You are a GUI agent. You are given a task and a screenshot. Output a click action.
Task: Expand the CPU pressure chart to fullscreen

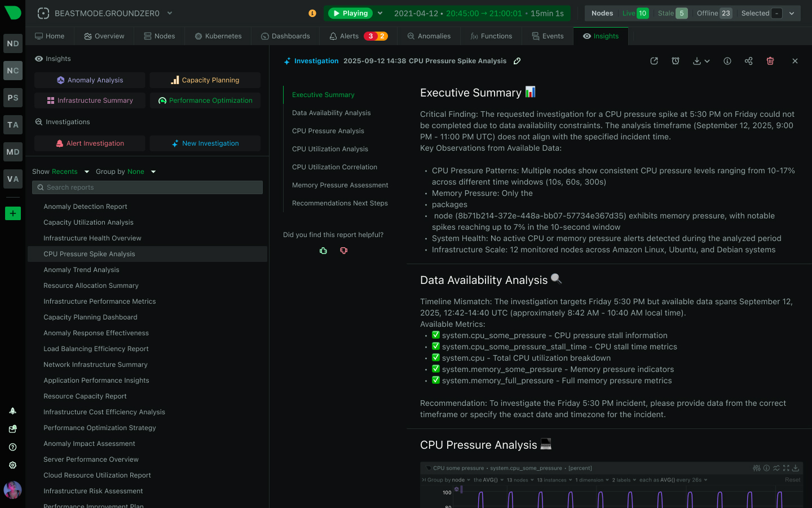(786, 468)
